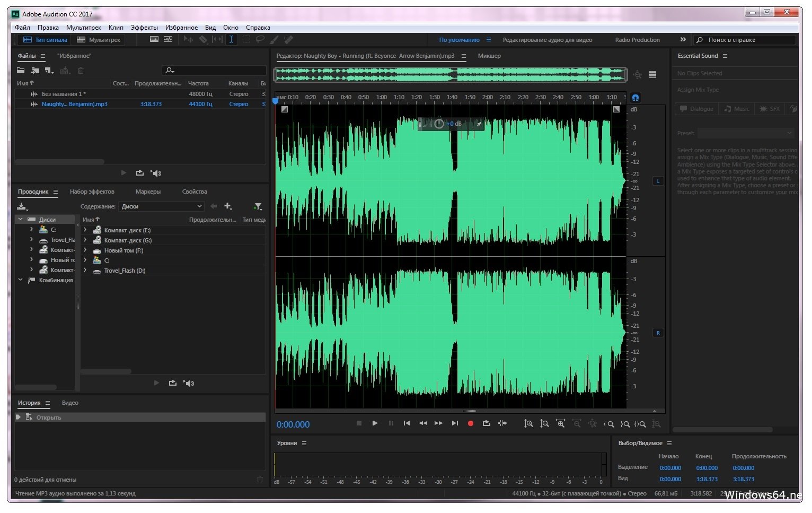Image resolution: width=812 pixels, height=513 pixels.
Task: Move playhead to next marker
Action: point(455,423)
